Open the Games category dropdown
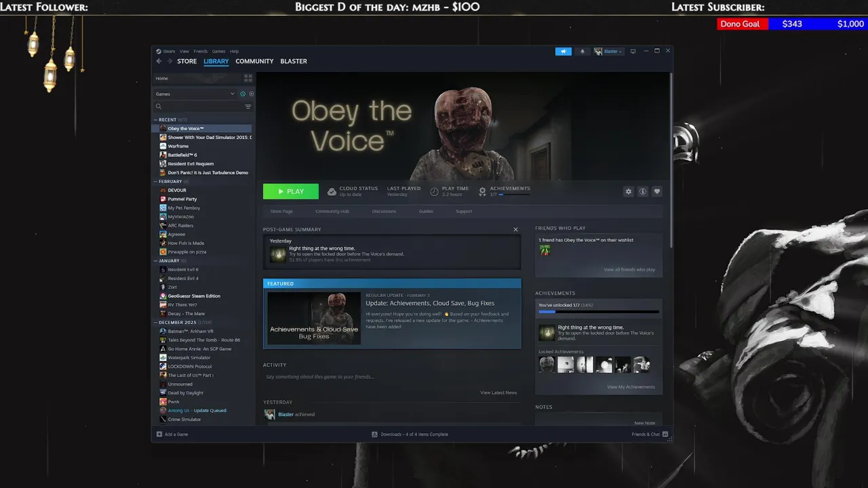This screenshot has width=868, height=488. click(x=195, y=94)
